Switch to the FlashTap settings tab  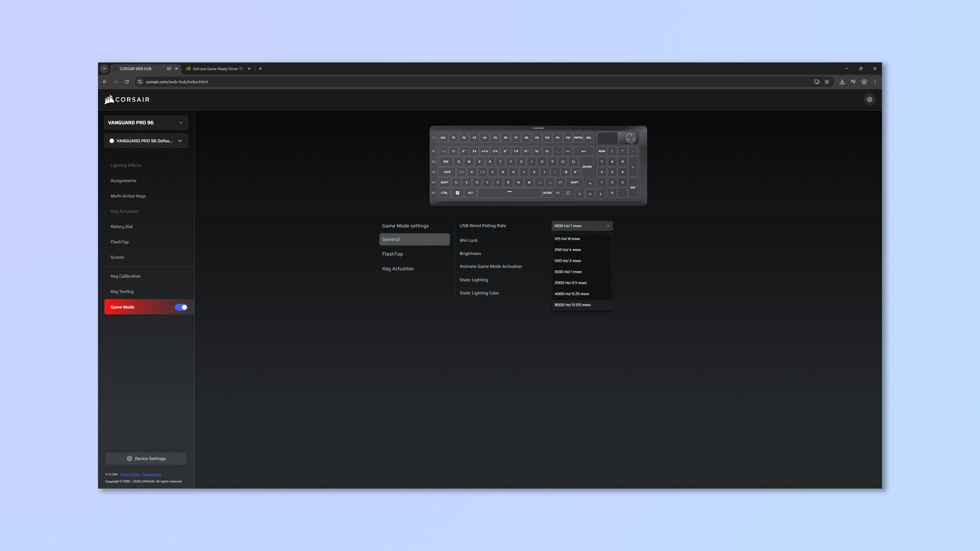pyautogui.click(x=392, y=254)
